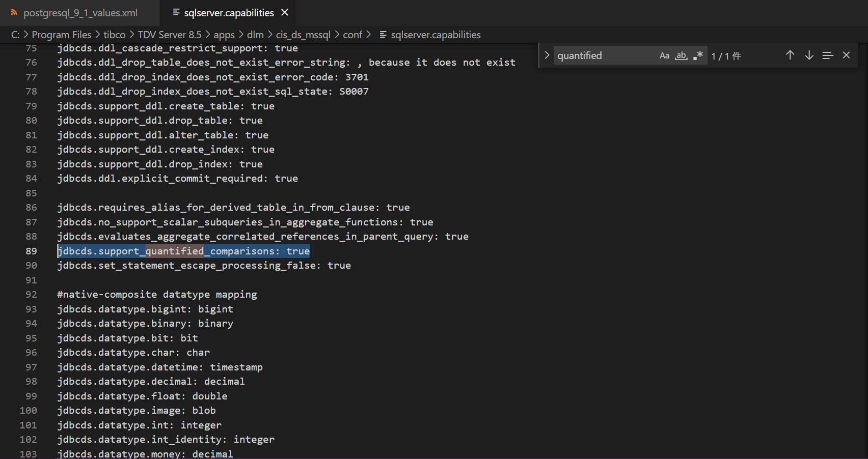Click the sqlserver.capabilities breadcrumb file
This screenshot has height=459, width=868.
coord(436,35)
